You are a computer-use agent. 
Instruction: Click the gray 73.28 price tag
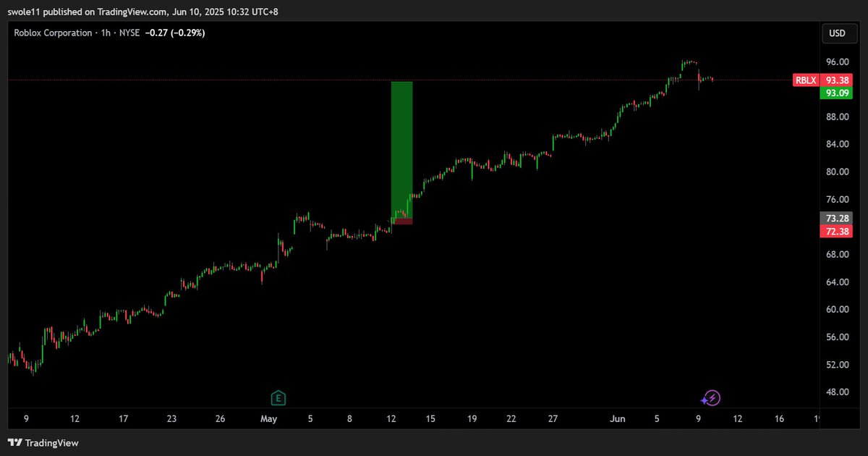tap(837, 218)
